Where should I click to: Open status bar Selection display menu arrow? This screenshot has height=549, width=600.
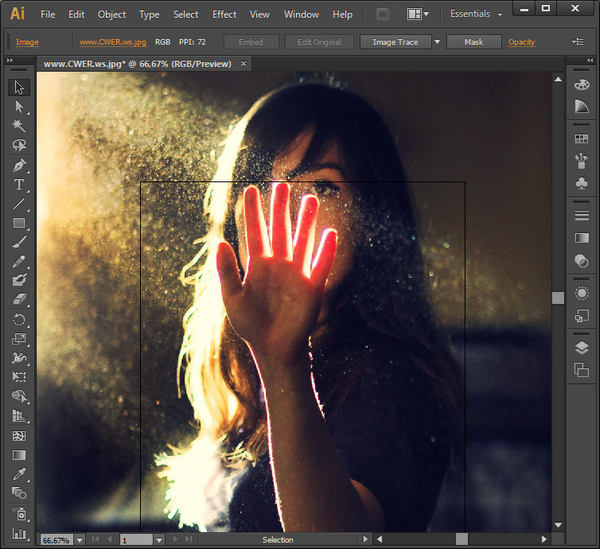(365, 539)
